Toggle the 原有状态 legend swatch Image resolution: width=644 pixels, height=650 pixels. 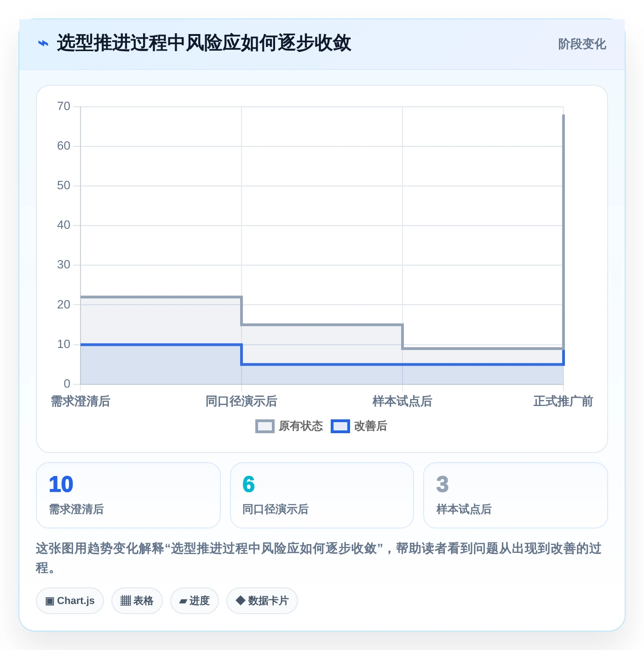tap(264, 426)
